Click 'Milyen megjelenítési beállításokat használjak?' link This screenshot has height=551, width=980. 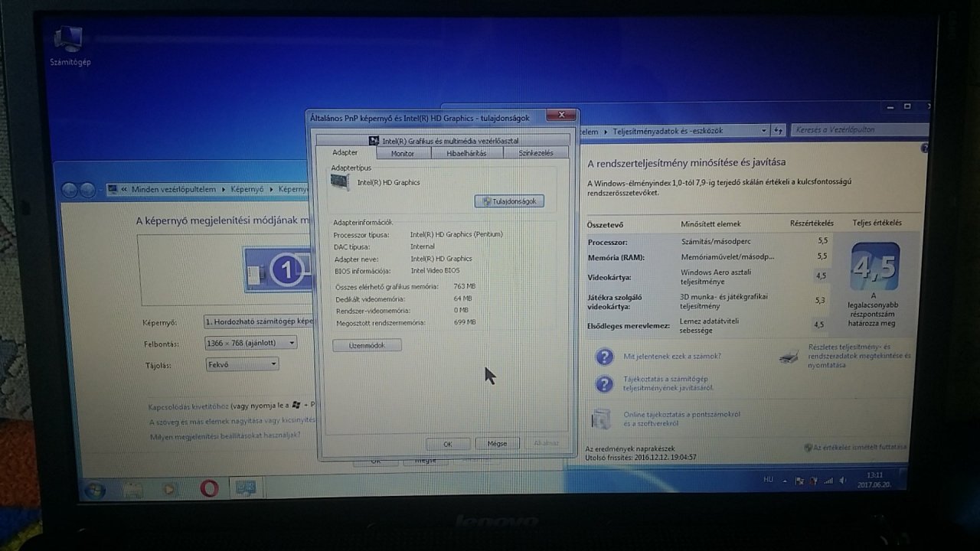[225, 436]
